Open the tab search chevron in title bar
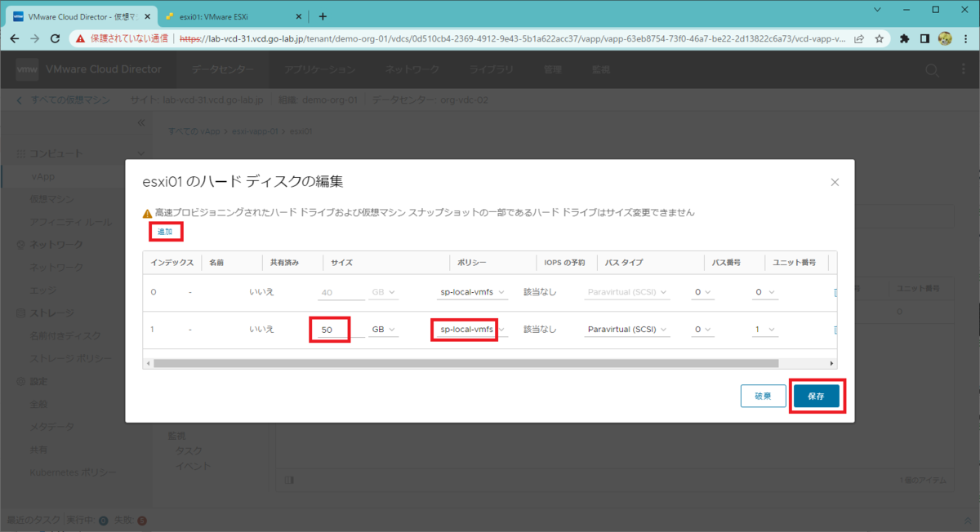The width and height of the screenshot is (980, 532). click(x=877, y=10)
